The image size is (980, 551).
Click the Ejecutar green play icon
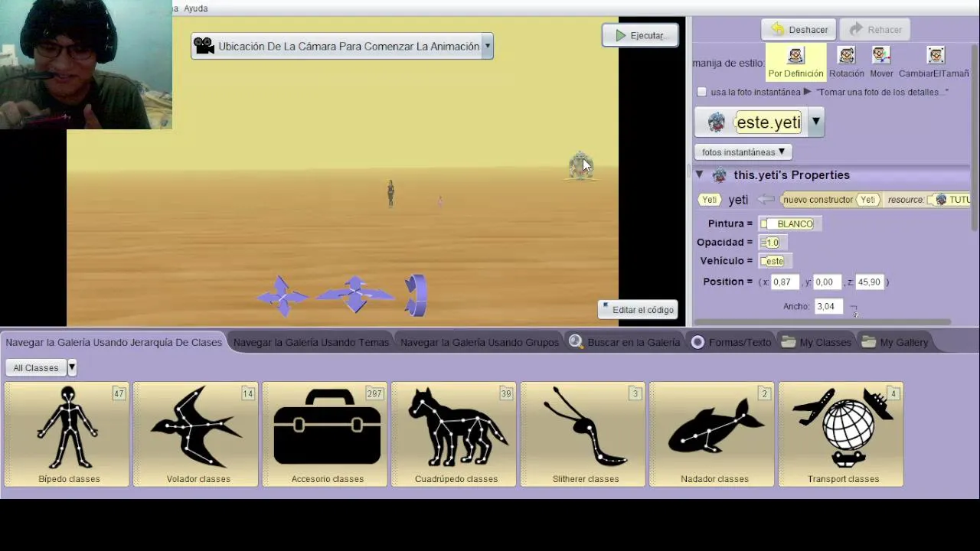(619, 35)
